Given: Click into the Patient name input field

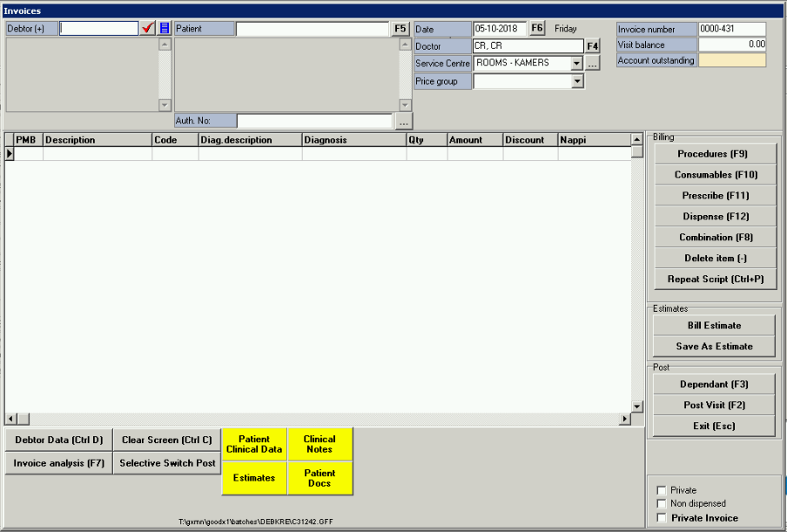Looking at the screenshot, I should click(312, 29).
